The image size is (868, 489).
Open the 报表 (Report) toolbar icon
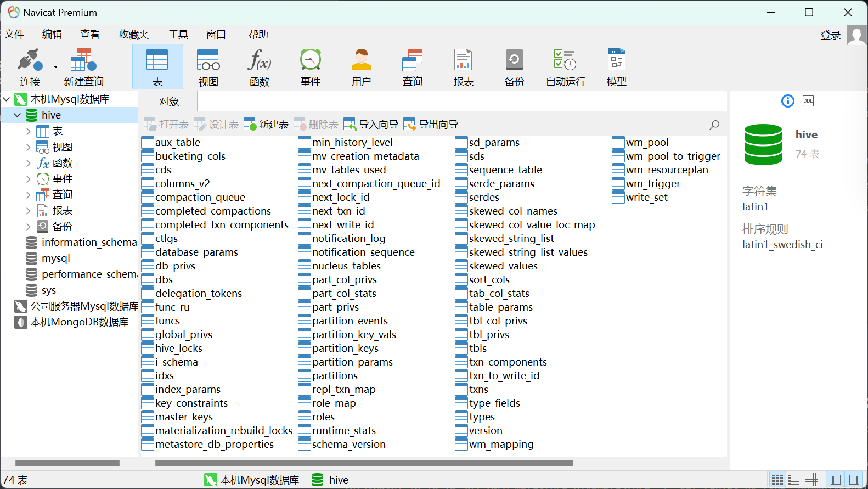coord(464,67)
